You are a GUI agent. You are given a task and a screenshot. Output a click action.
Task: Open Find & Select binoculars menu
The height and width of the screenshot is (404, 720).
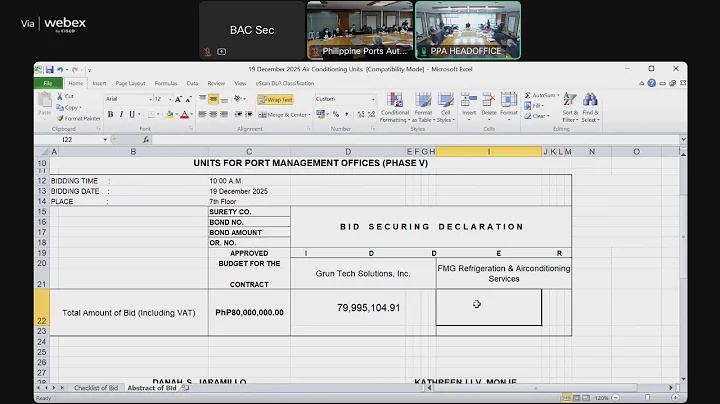[x=590, y=107]
